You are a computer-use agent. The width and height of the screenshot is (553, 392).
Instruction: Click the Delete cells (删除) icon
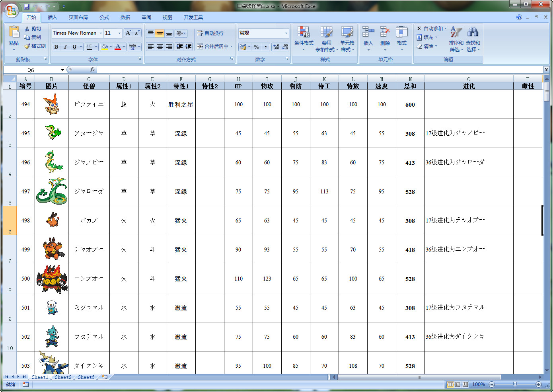[x=385, y=32]
